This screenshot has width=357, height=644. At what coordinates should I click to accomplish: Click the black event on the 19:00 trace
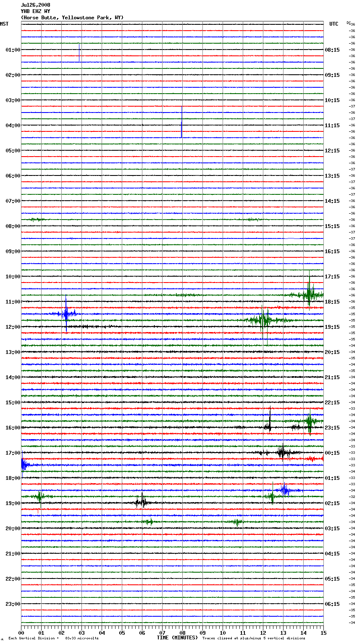[x=142, y=502]
